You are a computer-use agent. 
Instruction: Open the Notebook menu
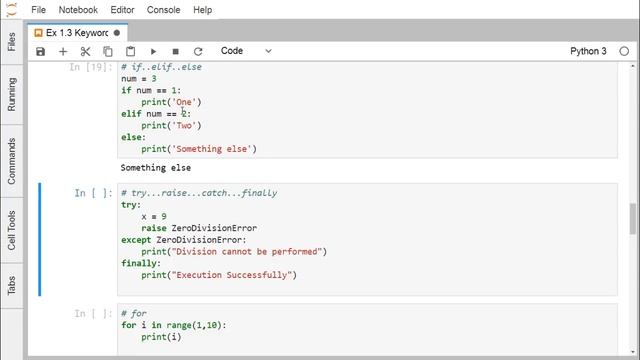(78, 10)
